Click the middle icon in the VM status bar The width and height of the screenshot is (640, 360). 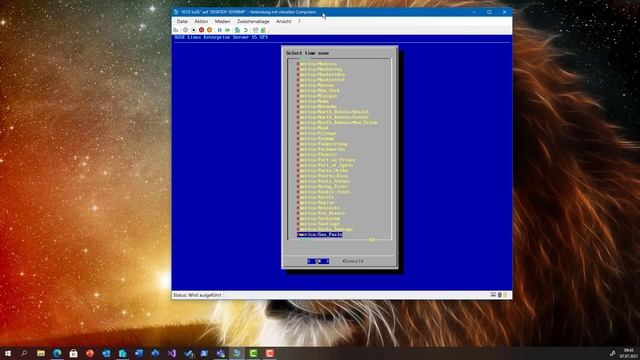click(x=499, y=295)
